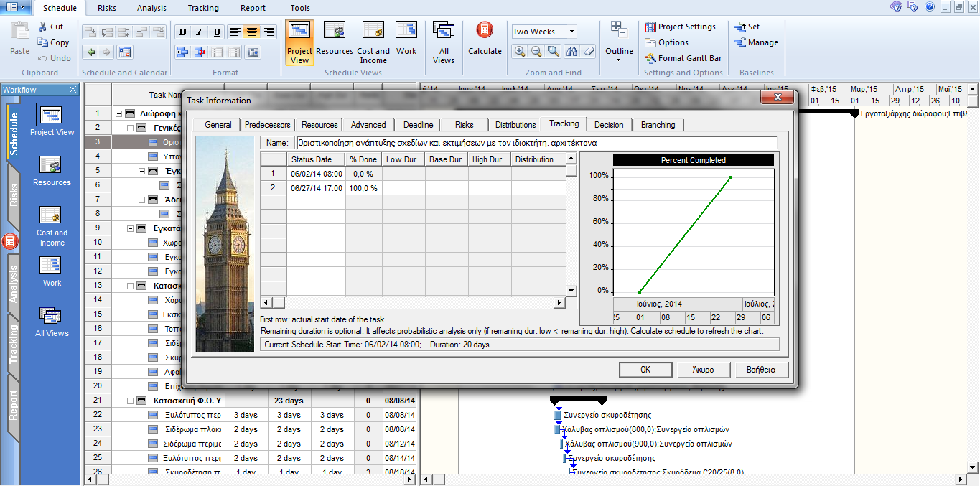The height and width of the screenshot is (486, 980).
Task: Click the blue help question mark icon
Action: coord(930,7)
